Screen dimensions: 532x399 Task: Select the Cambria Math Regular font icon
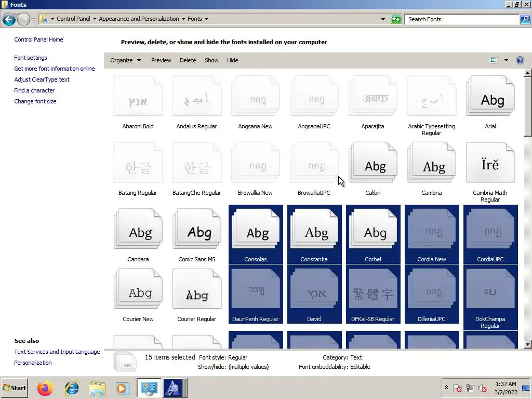pyautogui.click(x=490, y=163)
